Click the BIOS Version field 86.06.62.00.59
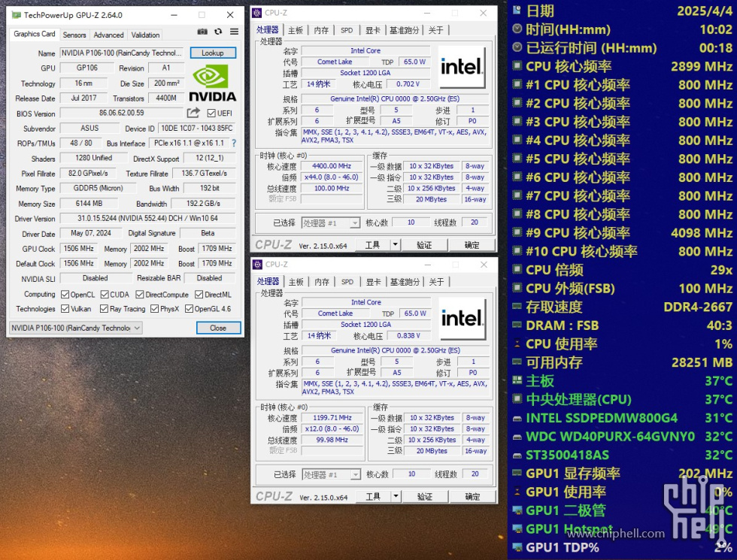Viewport: 737px width, 560px height. 121,113
